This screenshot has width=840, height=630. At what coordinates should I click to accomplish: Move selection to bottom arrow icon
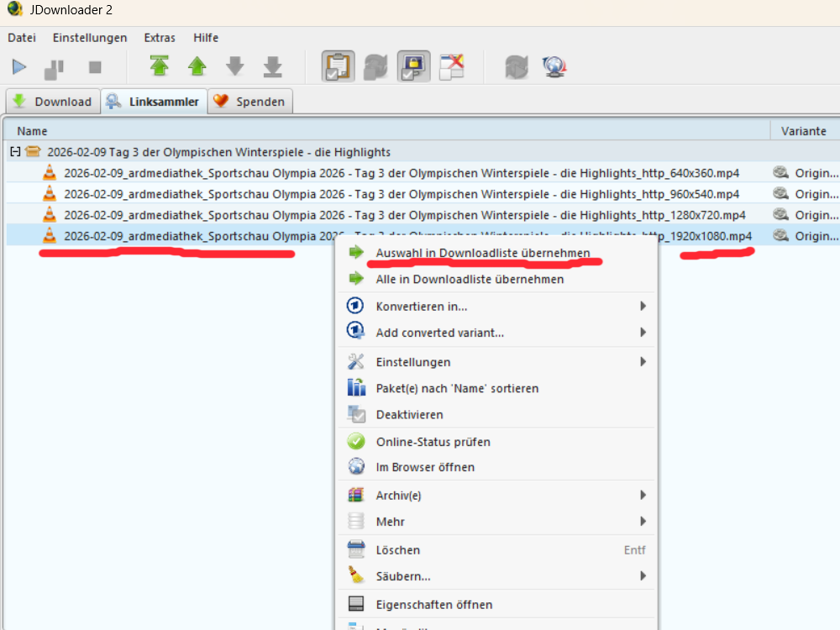(x=273, y=66)
